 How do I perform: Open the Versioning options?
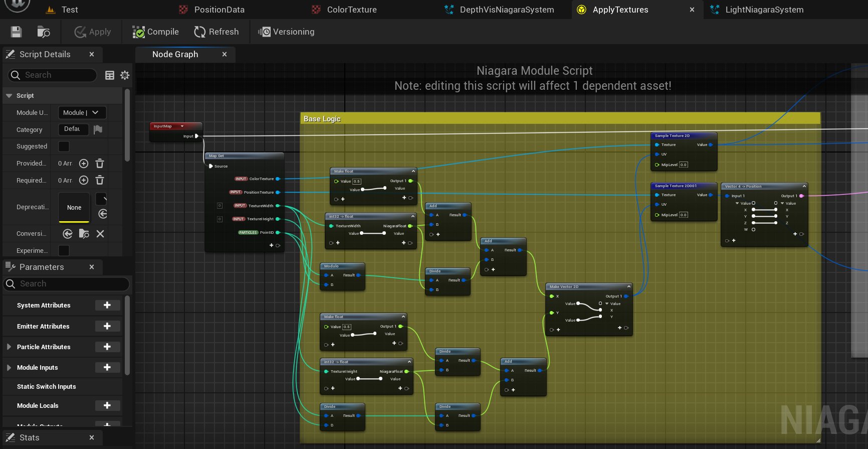coord(287,32)
